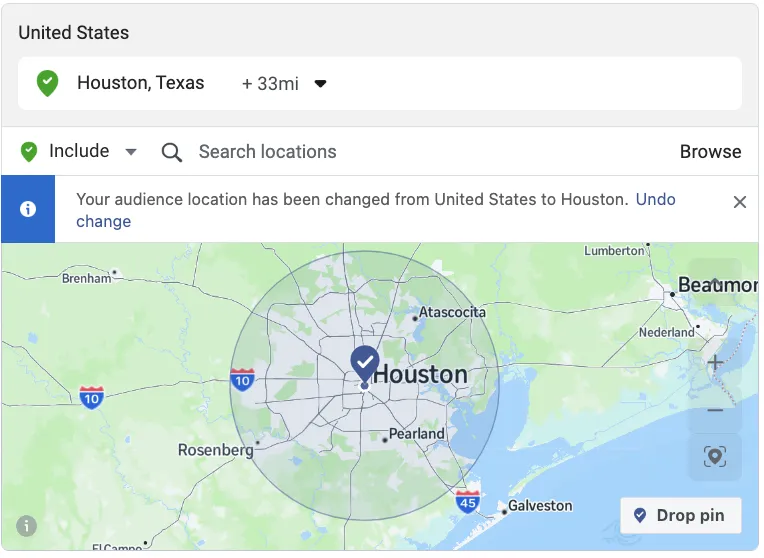Open the +33mi radius dropdown
This screenshot has width=764, height=558.
pyautogui.click(x=284, y=84)
